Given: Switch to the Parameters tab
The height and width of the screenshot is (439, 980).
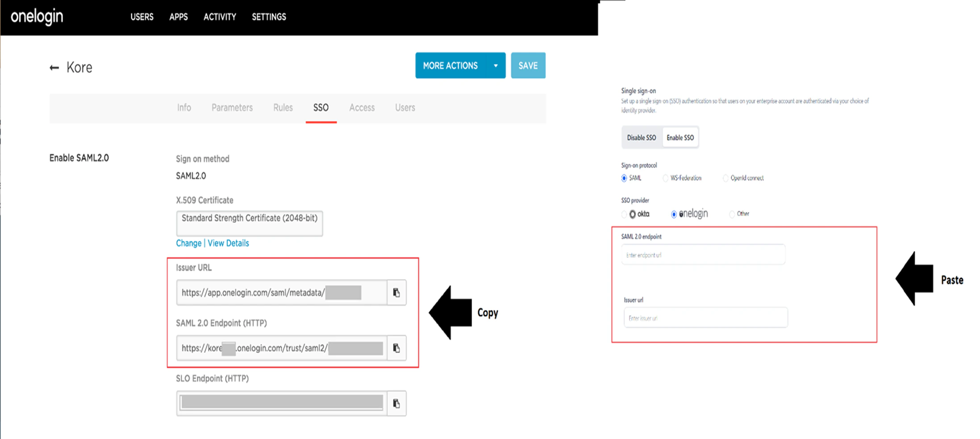Looking at the screenshot, I should point(232,107).
